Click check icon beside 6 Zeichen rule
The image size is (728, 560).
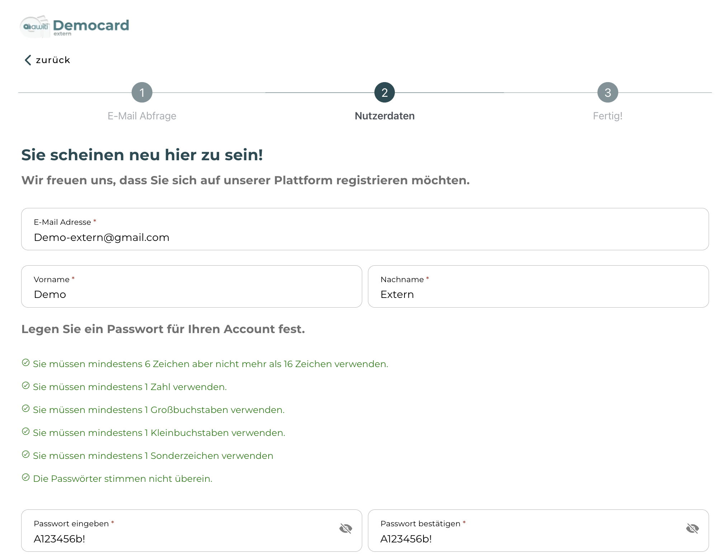point(26,362)
